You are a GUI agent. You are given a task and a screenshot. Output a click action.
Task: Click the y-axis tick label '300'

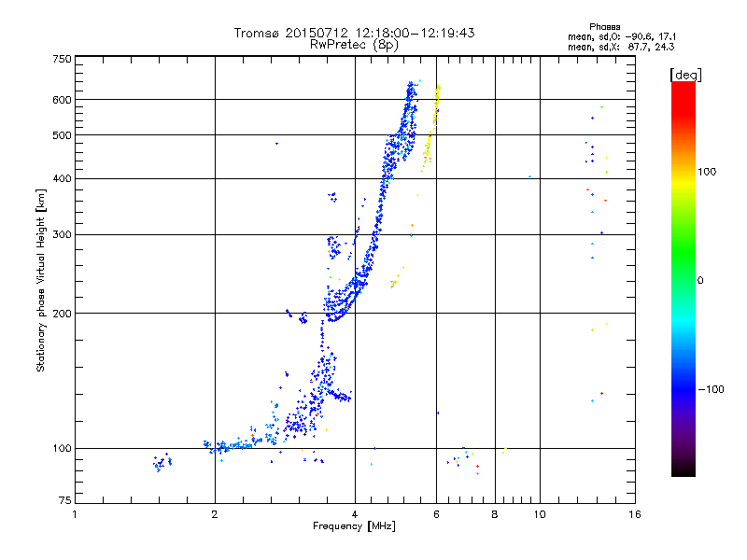point(62,235)
